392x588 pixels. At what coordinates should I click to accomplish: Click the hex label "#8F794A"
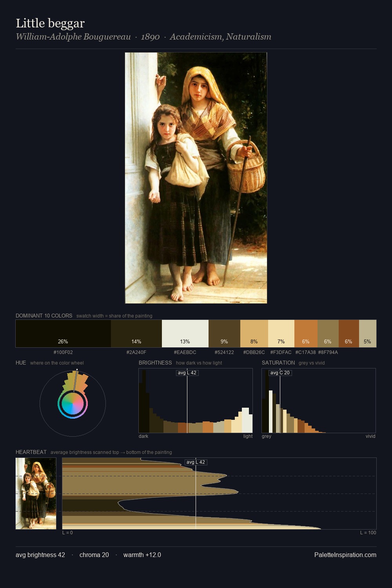328,352
